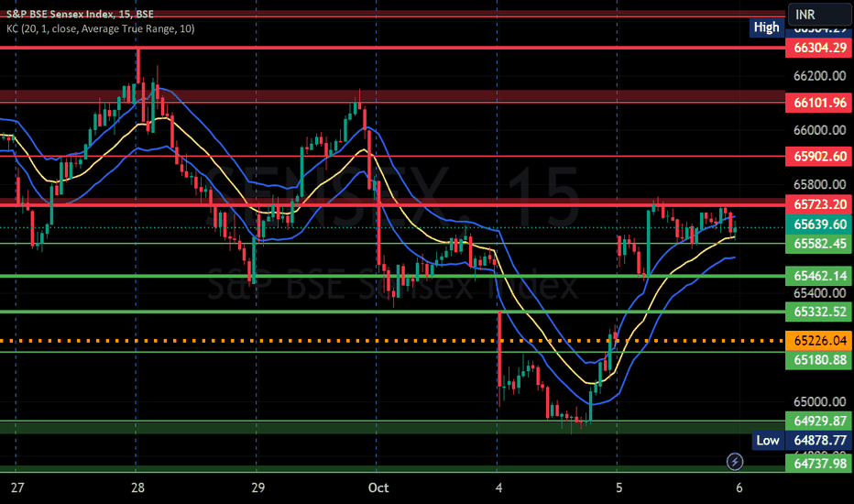This screenshot has width=854, height=504.
Task: Click the orange 65226.04 price label
Action: click(820, 341)
